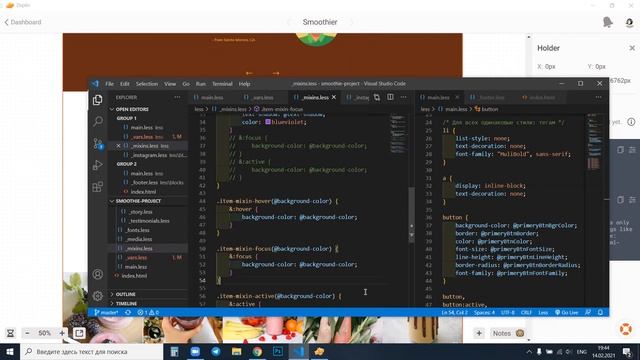640x360 pixels.
Task: Close the Holder panel in Zeplin
Action: coord(632,48)
